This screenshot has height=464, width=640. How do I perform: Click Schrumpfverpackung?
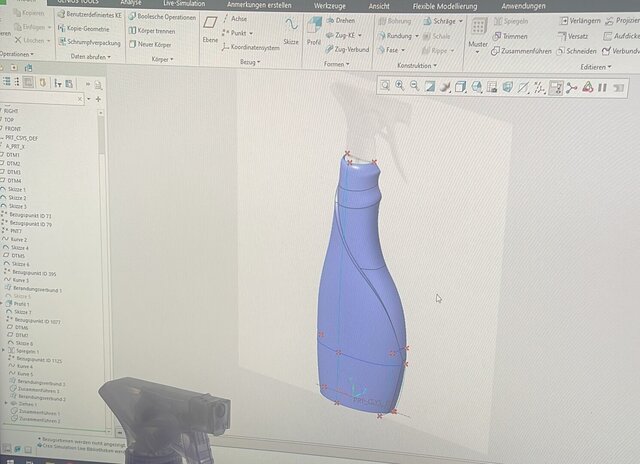[x=89, y=42]
